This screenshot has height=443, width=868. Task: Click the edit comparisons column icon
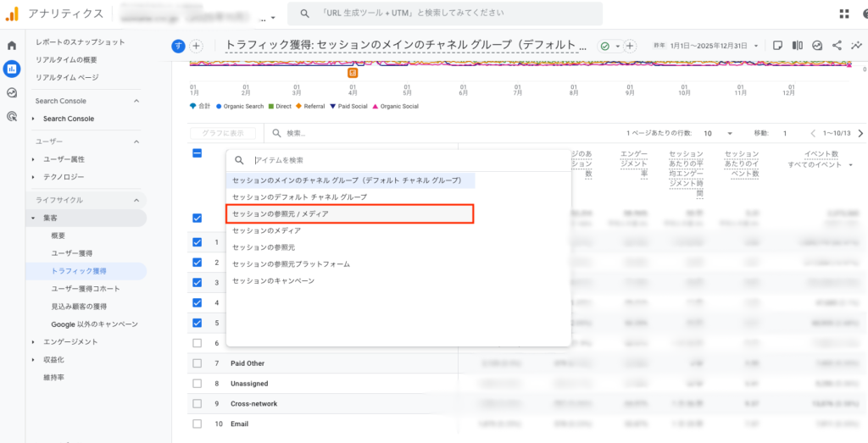tap(797, 46)
